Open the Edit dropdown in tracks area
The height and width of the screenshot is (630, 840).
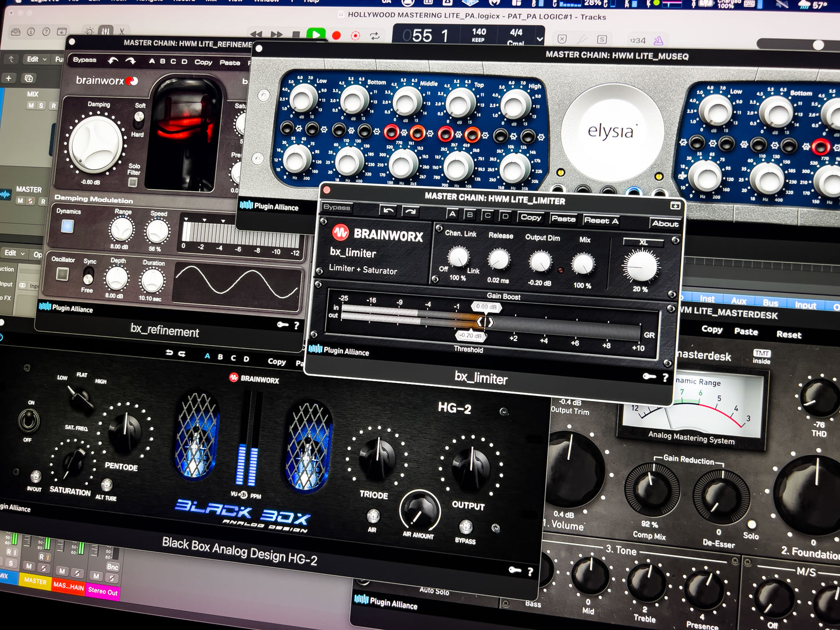pos(36,59)
